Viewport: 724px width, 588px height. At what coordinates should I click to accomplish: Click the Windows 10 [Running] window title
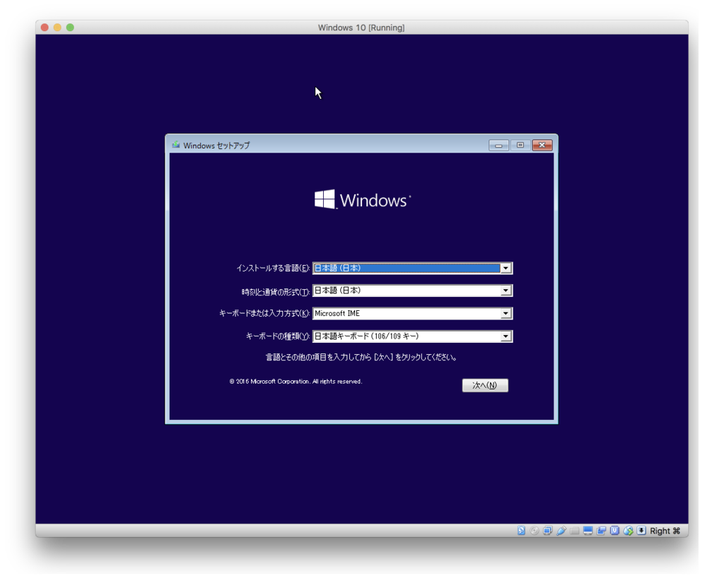point(361,28)
